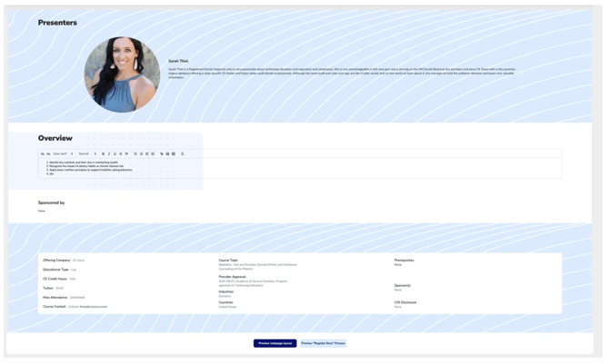Click inside the Overview text editor area
This screenshot has height=364, width=609.
point(300,168)
